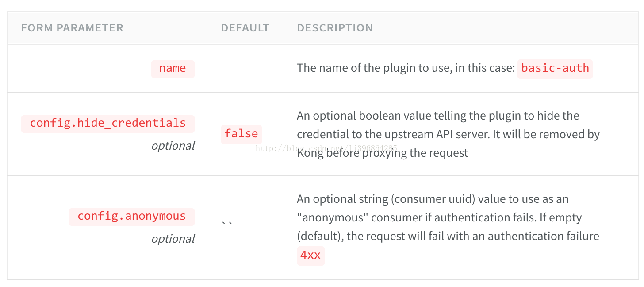Select the 'basic-auth' code tag
The height and width of the screenshot is (287, 644).
pos(555,69)
